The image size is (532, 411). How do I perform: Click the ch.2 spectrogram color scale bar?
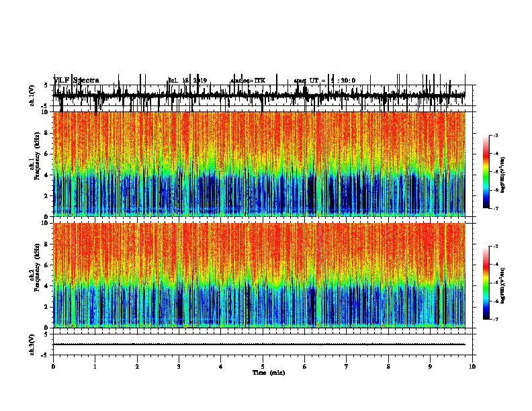pos(486,283)
